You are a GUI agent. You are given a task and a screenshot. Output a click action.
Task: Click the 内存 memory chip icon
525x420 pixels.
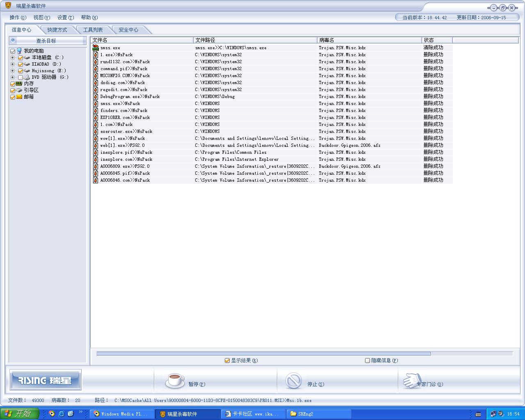[19, 83]
